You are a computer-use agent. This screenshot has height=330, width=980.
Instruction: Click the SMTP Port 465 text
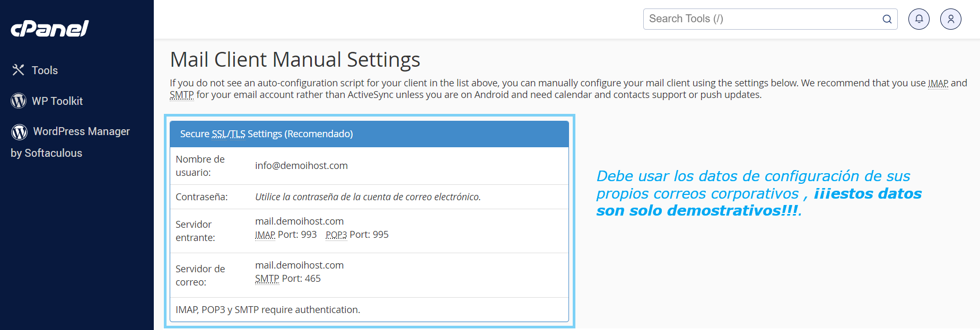pos(288,279)
